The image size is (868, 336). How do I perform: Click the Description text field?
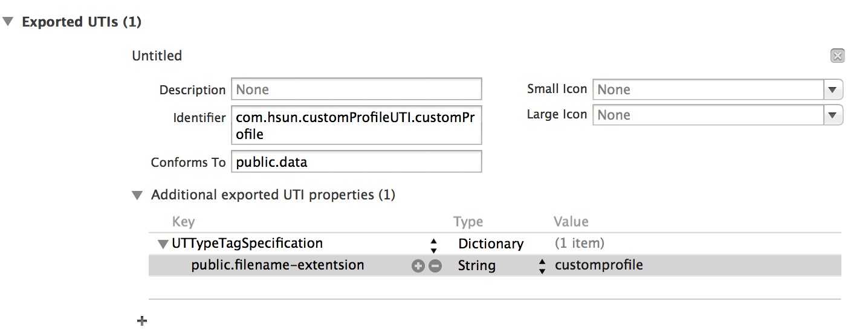[356, 89]
